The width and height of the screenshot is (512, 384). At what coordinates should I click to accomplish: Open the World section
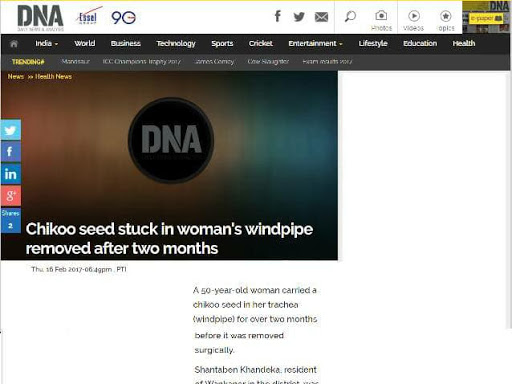[85, 44]
